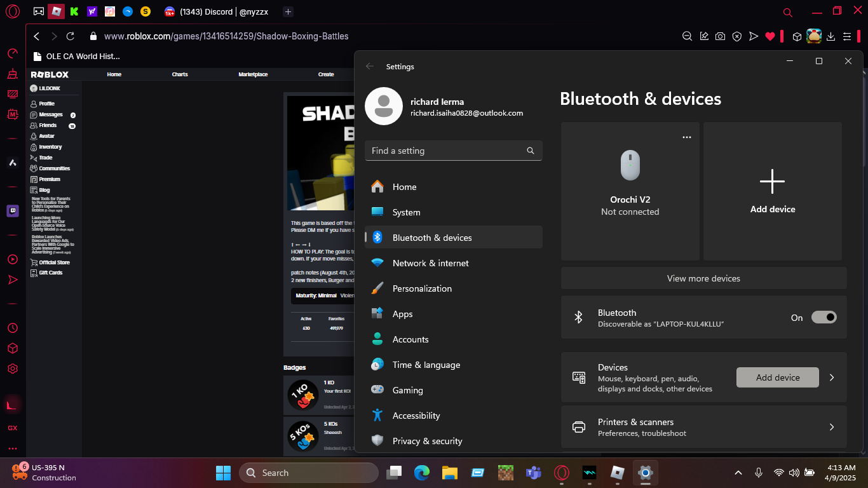Take a snapshot with camera icon
Viewport: 868px width, 488px height.
pyautogui.click(x=720, y=36)
